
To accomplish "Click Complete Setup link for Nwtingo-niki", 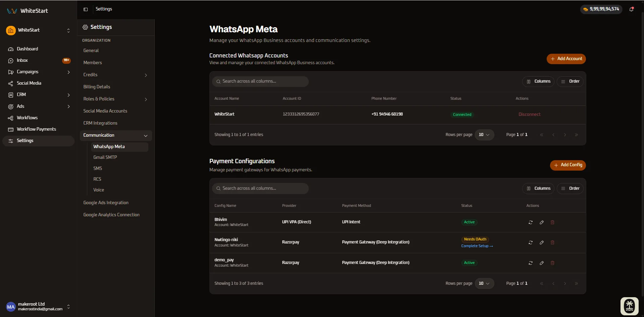I will (x=477, y=246).
